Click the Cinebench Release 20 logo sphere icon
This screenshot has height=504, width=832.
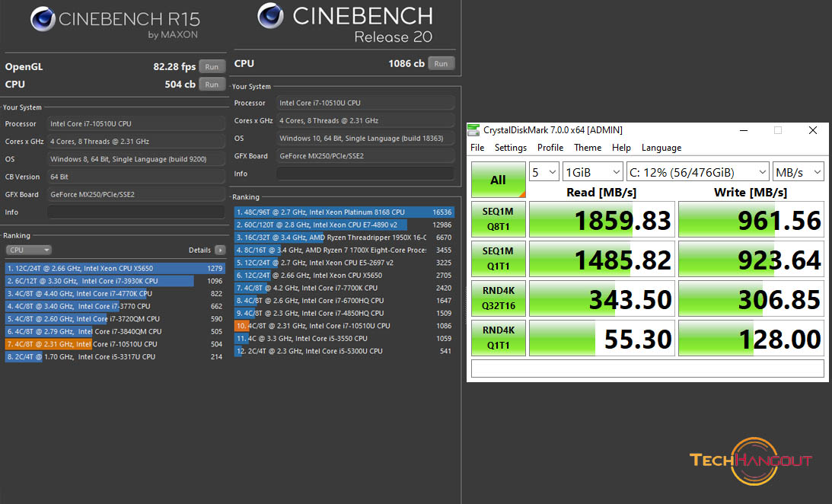(x=271, y=16)
